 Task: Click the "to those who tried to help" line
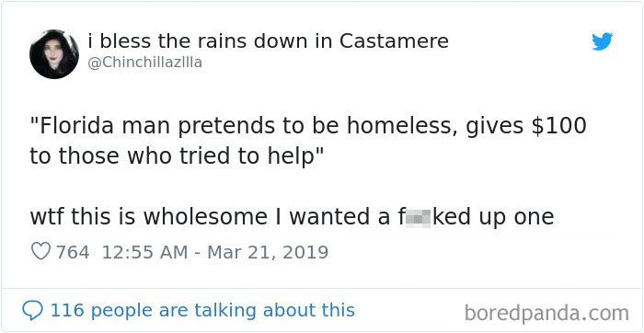pyautogui.click(x=177, y=157)
